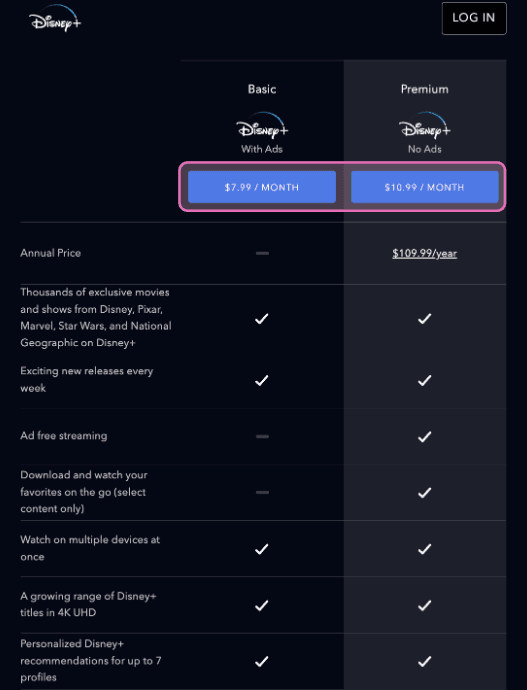Click Basic dash icon for Ad free streaming
Image resolution: width=527 pixels, height=690 pixels.
coord(262,437)
